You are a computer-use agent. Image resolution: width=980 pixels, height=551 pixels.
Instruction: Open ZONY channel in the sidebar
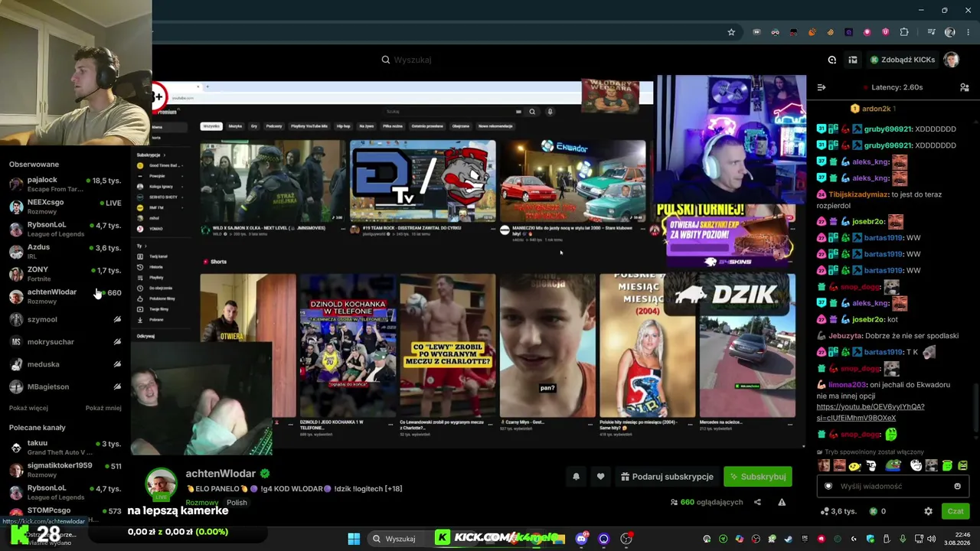coord(65,273)
